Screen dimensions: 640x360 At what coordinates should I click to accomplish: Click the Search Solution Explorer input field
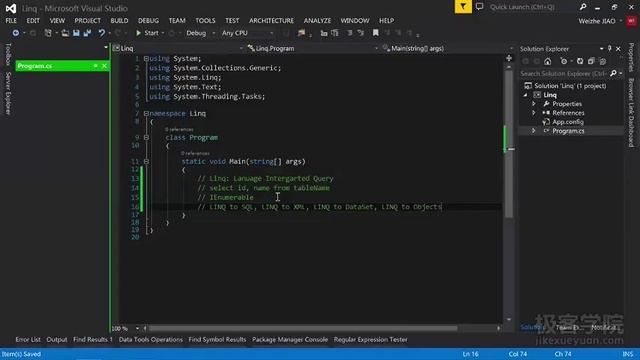coord(563,73)
